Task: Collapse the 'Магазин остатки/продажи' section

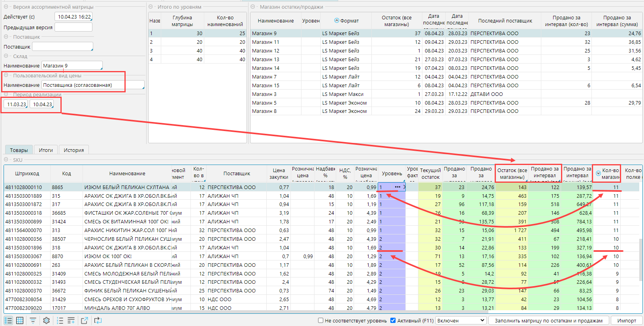Action: point(253,7)
